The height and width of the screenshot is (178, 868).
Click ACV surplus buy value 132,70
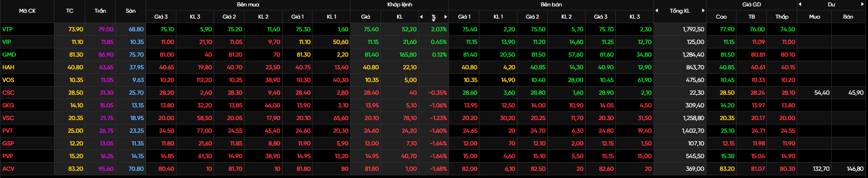coord(821,169)
